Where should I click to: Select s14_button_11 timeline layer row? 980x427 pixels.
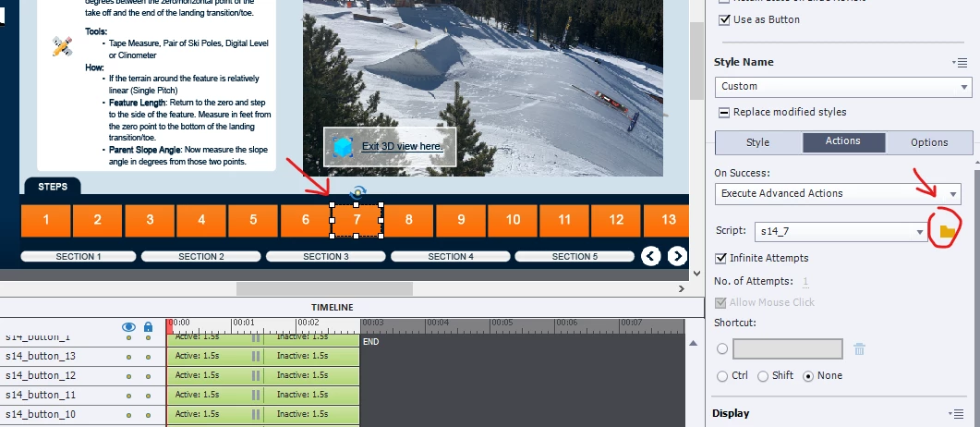(x=82, y=396)
